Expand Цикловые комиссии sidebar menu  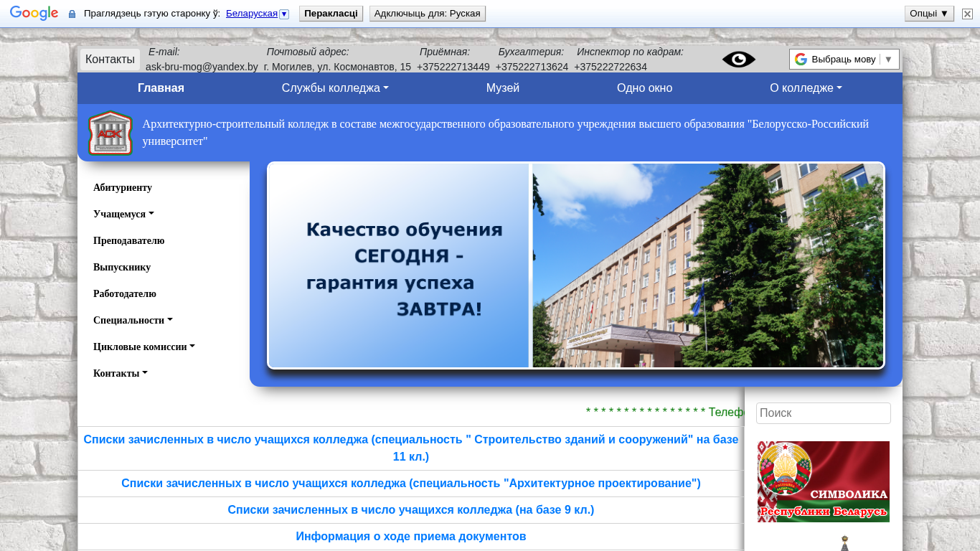click(x=144, y=347)
